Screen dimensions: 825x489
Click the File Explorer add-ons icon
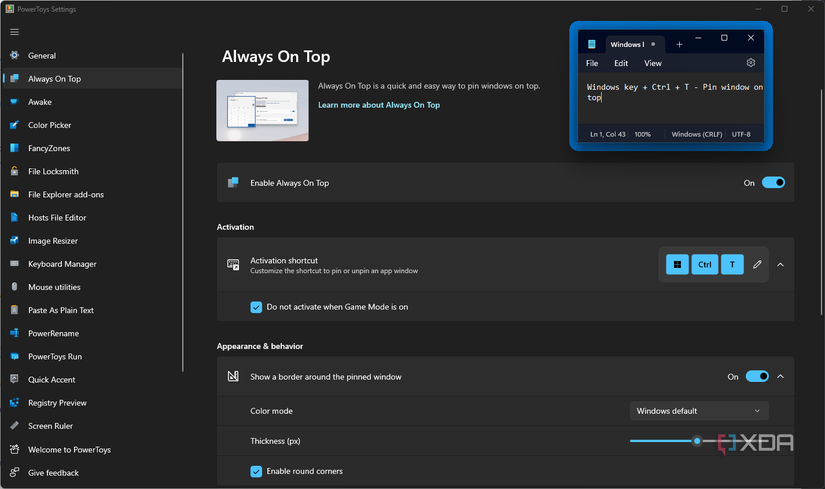point(14,194)
